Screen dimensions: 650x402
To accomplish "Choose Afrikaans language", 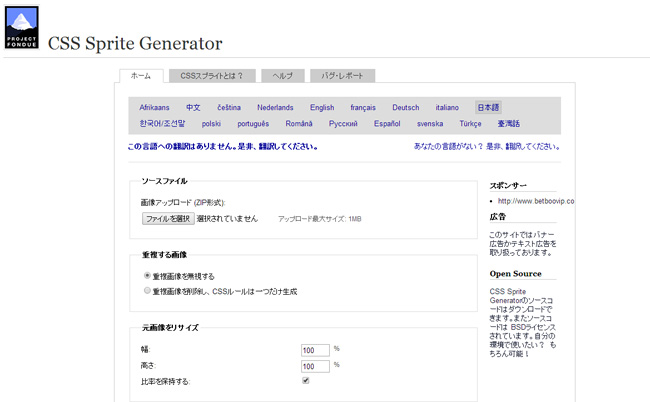I will pyautogui.click(x=154, y=108).
